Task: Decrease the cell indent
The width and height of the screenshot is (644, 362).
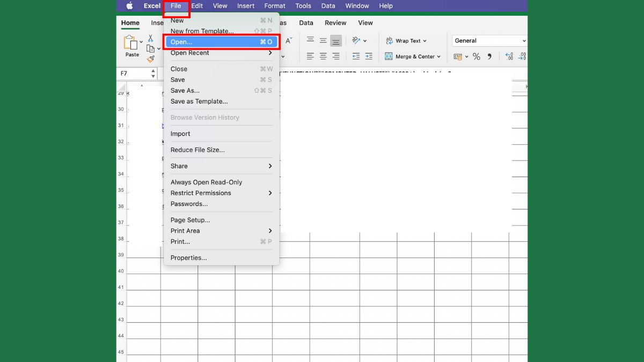Action: coord(356,56)
